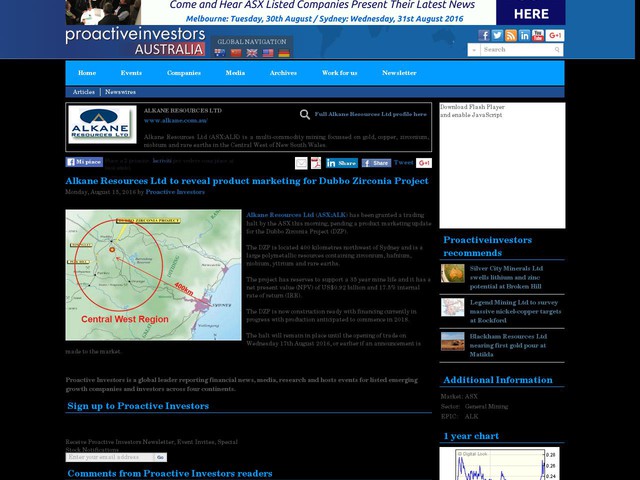Screen dimensions: 640x480
Task: Open the YouTube icon in header
Action: tap(538, 36)
